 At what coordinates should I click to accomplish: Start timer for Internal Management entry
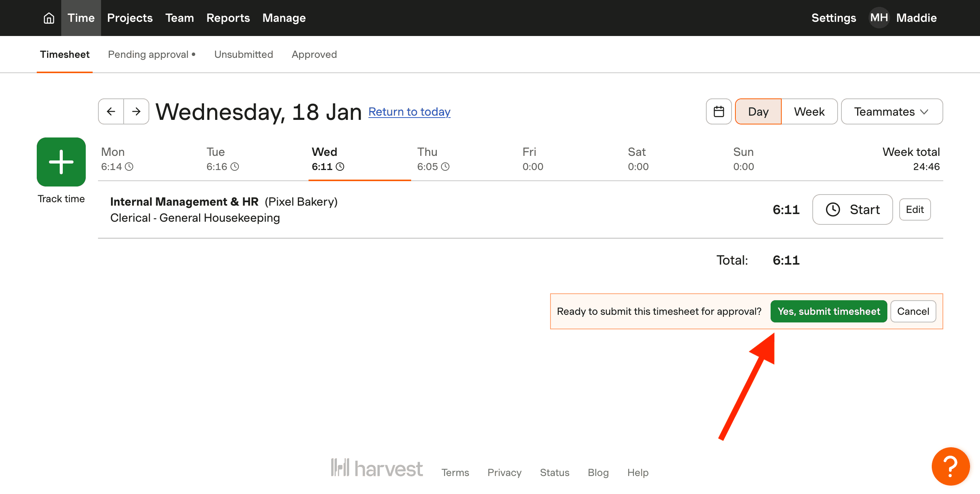(x=853, y=209)
